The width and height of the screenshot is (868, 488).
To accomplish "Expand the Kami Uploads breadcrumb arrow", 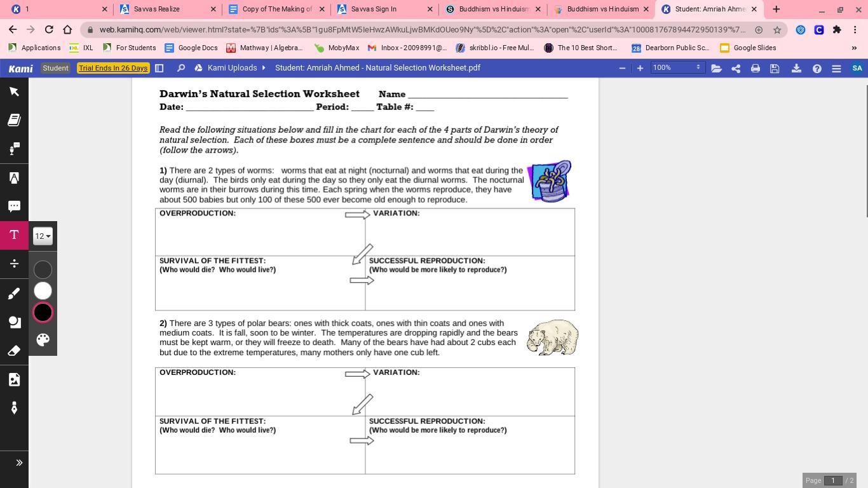I will pos(263,67).
